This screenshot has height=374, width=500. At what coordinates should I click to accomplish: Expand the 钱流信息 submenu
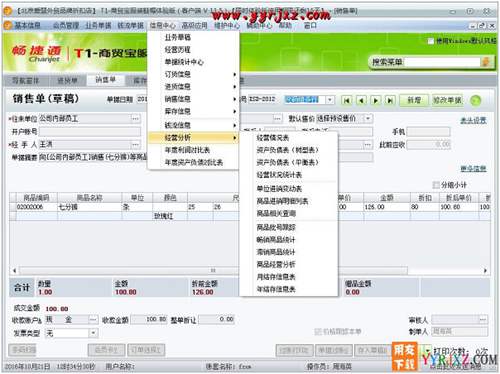(x=194, y=125)
